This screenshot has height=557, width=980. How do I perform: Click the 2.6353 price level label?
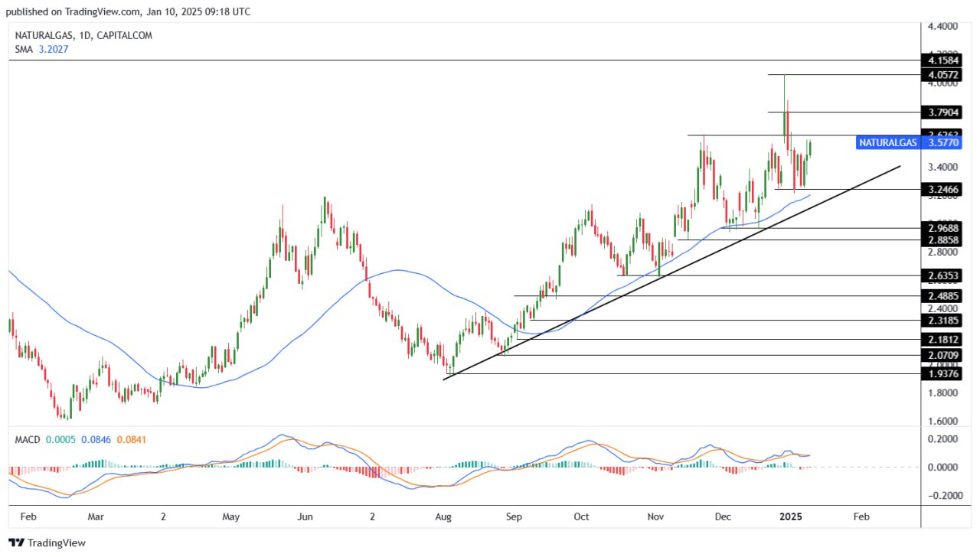click(x=942, y=275)
